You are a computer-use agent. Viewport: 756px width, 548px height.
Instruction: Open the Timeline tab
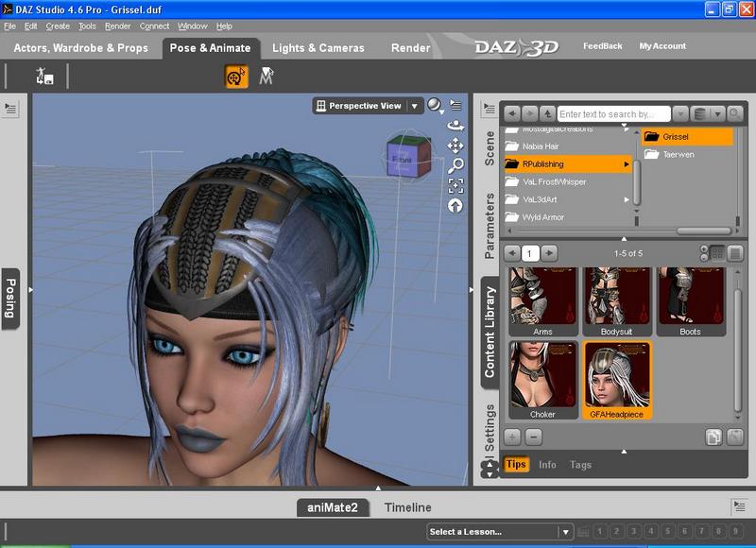pyautogui.click(x=408, y=507)
